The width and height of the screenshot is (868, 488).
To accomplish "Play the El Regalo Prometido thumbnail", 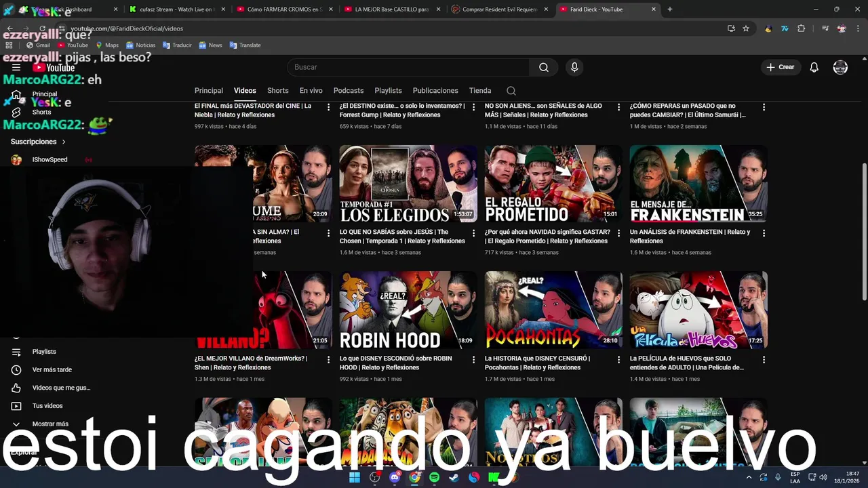I will click(553, 184).
